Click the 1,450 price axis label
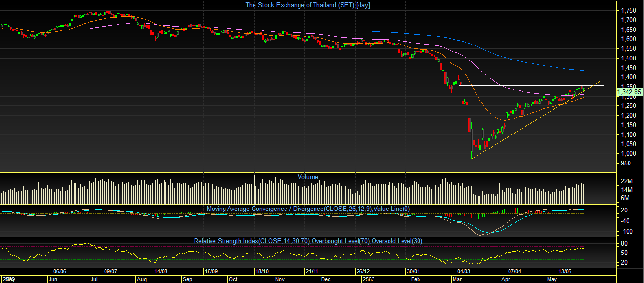The height and width of the screenshot is (283, 644). point(629,68)
